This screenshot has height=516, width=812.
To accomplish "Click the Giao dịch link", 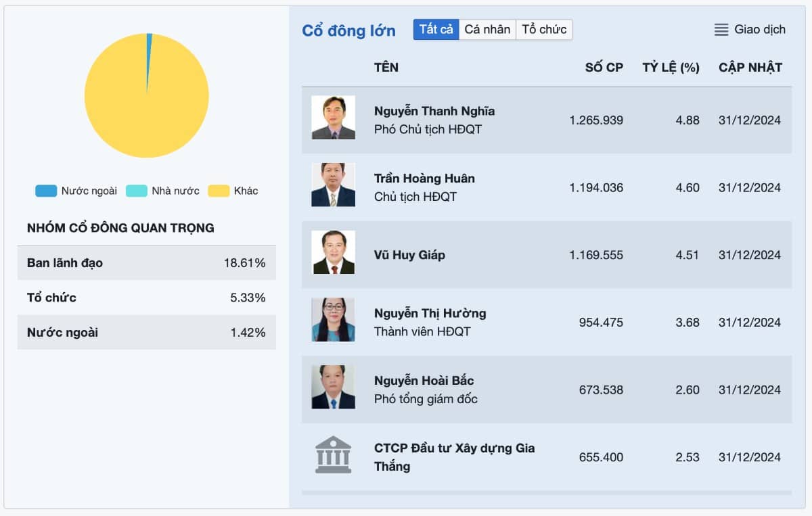I will (x=758, y=29).
